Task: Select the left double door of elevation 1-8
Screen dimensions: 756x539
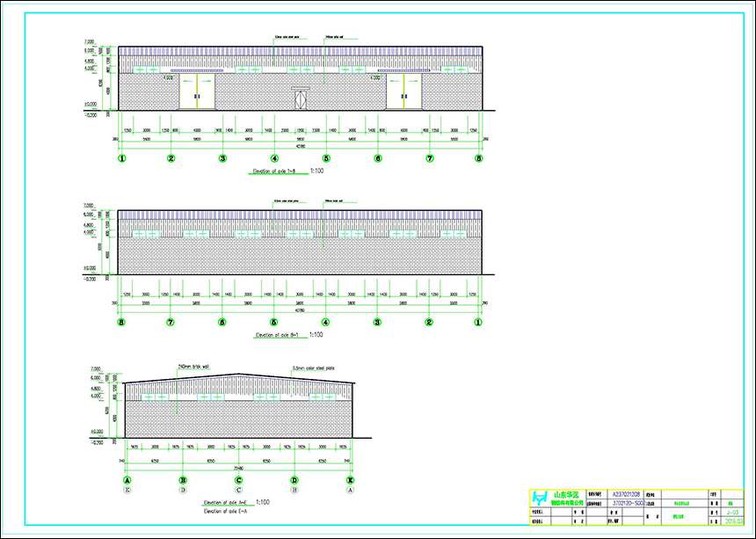Action: (197, 91)
